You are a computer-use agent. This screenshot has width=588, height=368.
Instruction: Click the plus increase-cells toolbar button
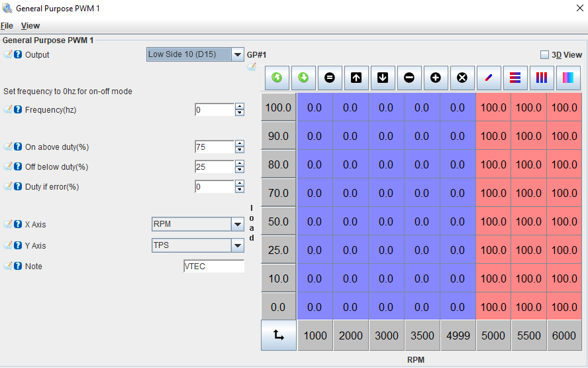click(436, 78)
